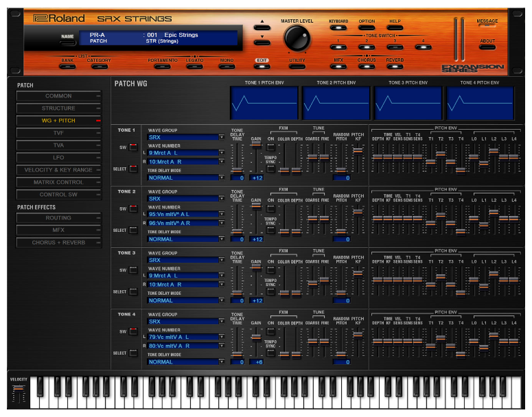The image size is (532, 417).
Task: Toggle Tone 4 SELECT button
Action: pyautogui.click(x=133, y=353)
